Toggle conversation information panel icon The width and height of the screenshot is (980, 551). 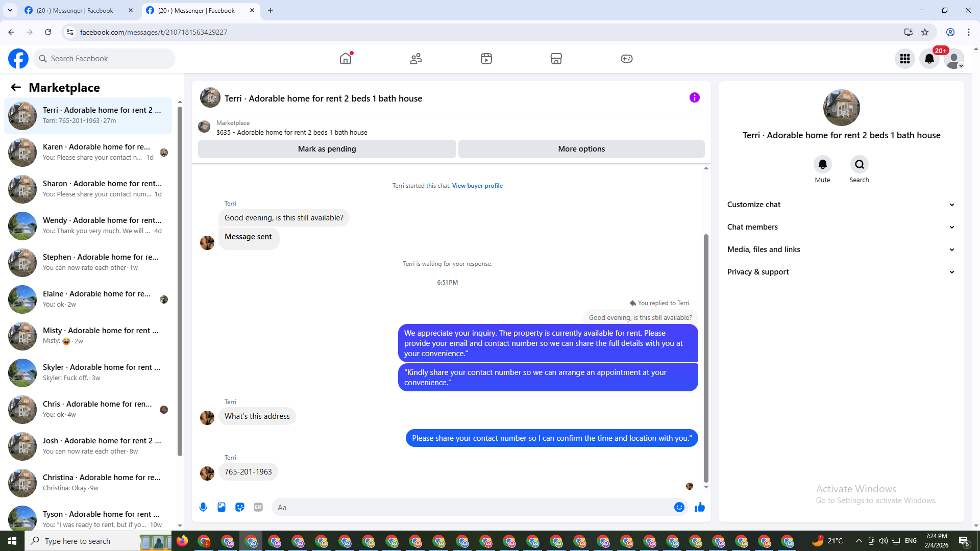pyautogui.click(x=694, y=97)
